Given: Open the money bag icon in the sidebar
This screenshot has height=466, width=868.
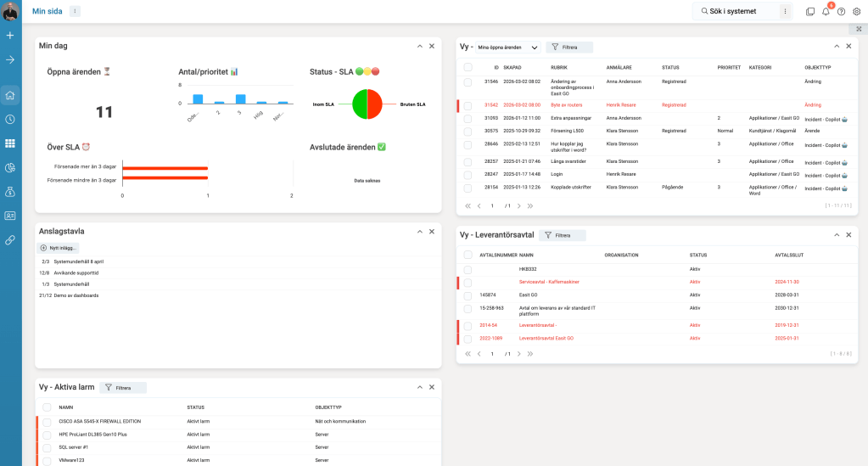Looking at the screenshot, I should [10, 192].
